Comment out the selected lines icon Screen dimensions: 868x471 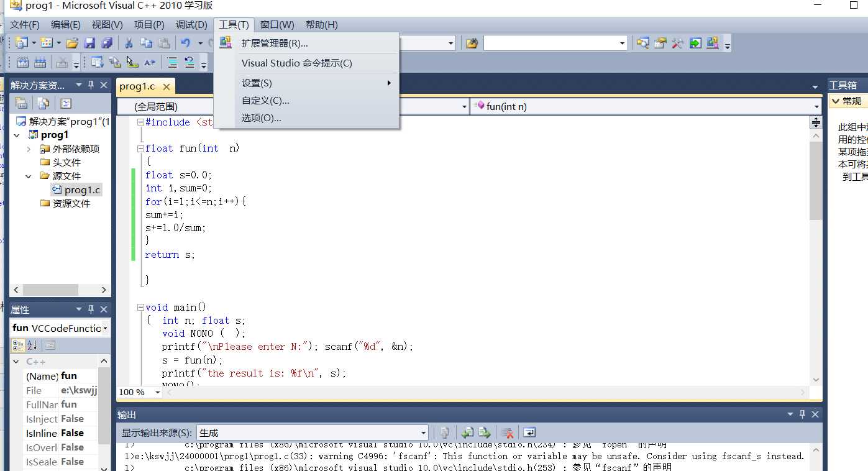tap(172, 62)
